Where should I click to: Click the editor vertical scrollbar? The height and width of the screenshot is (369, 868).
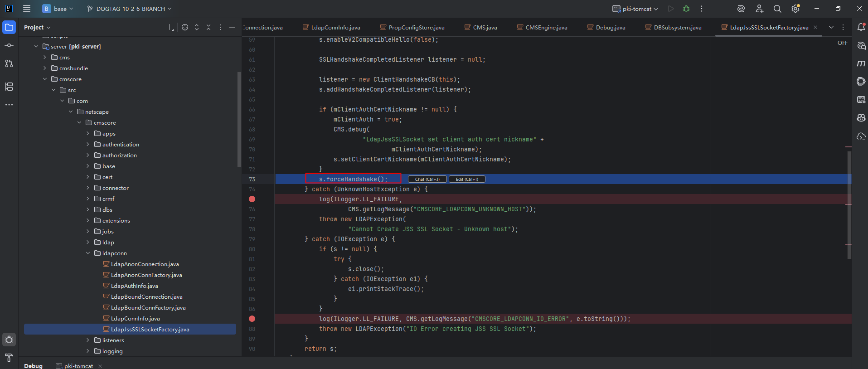[x=849, y=204]
